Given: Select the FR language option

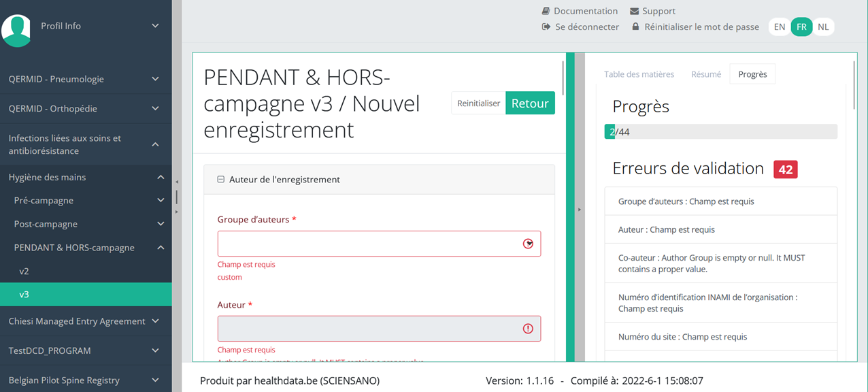Looking at the screenshot, I should click(x=801, y=27).
